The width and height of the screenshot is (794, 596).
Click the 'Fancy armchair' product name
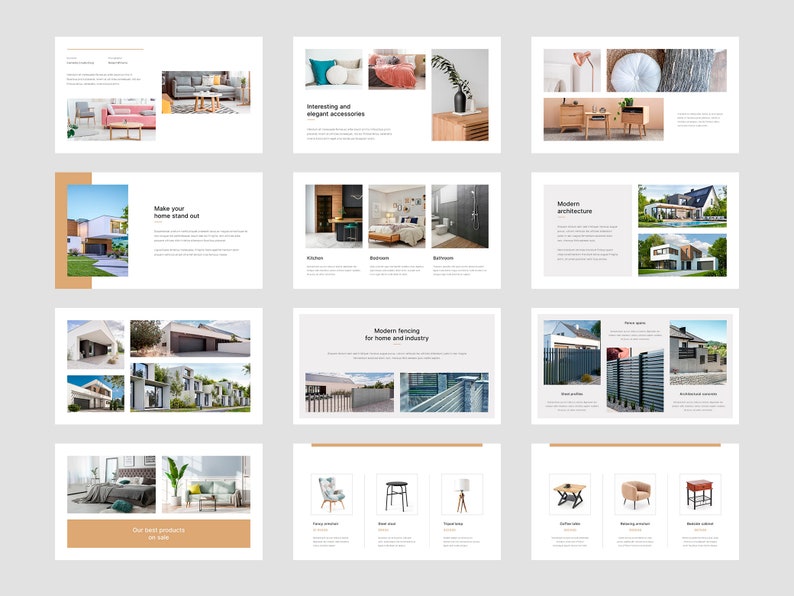[326, 524]
